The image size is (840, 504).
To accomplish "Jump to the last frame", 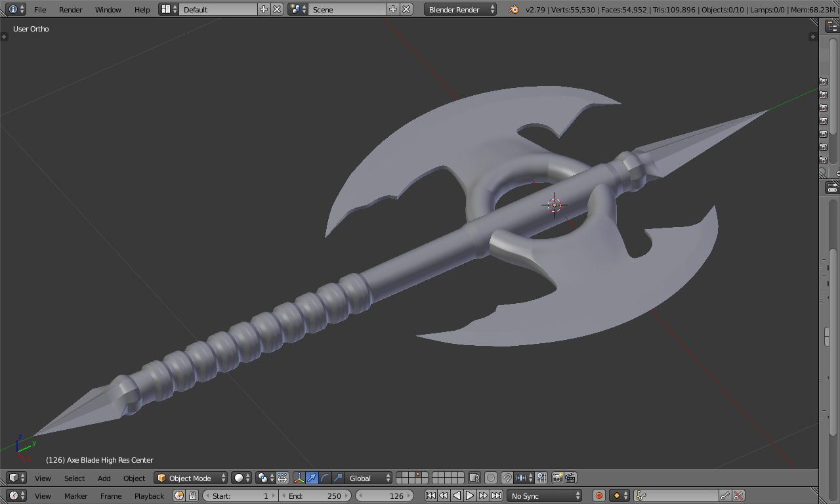I will click(496, 495).
